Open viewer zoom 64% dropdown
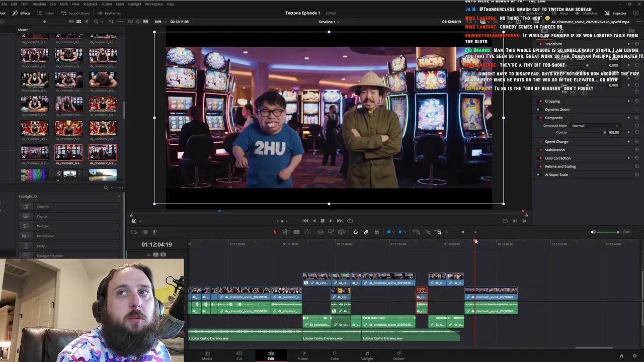644x362 pixels. coord(160,22)
